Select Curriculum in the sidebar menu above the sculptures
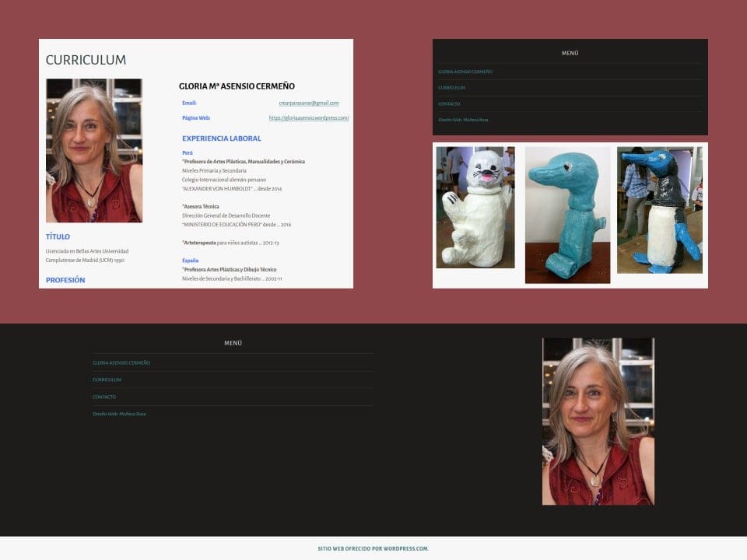 coord(451,88)
